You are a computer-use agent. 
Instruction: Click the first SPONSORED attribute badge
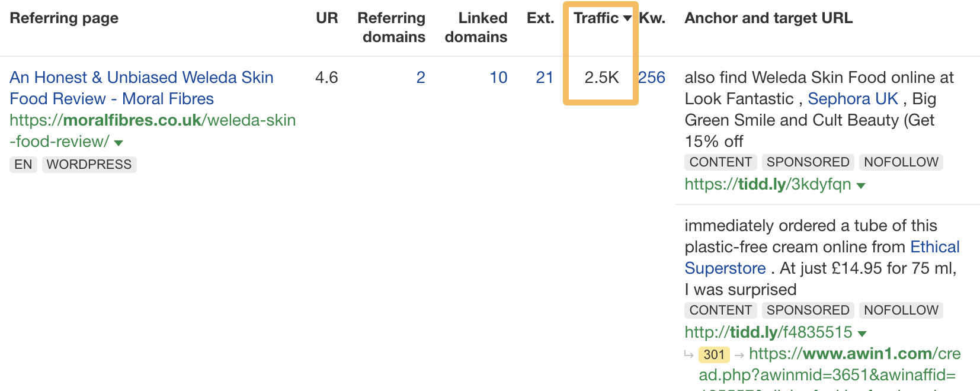tap(808, 162)
